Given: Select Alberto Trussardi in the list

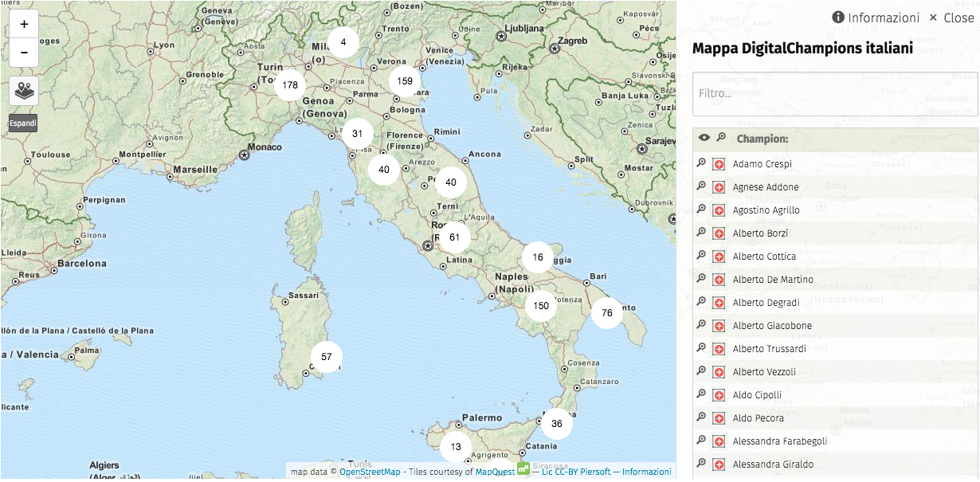Looking at the screenshot, I should (x=769, y=349).
